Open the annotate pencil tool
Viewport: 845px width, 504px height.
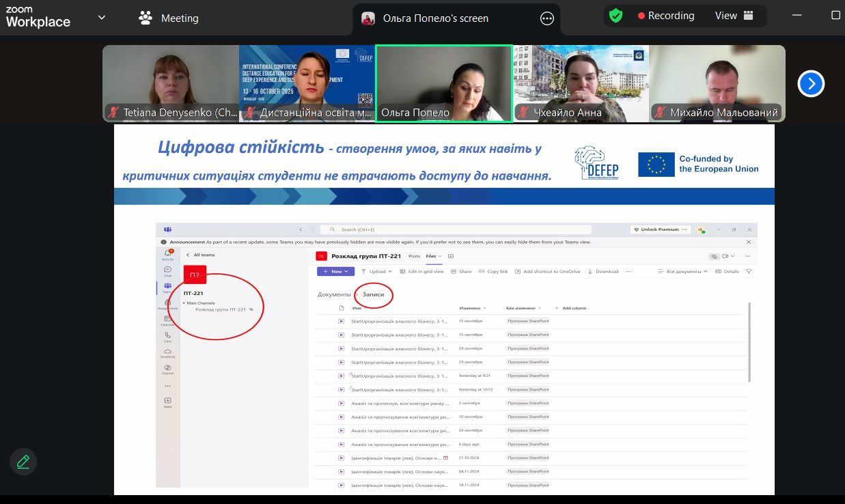point(23,462)
